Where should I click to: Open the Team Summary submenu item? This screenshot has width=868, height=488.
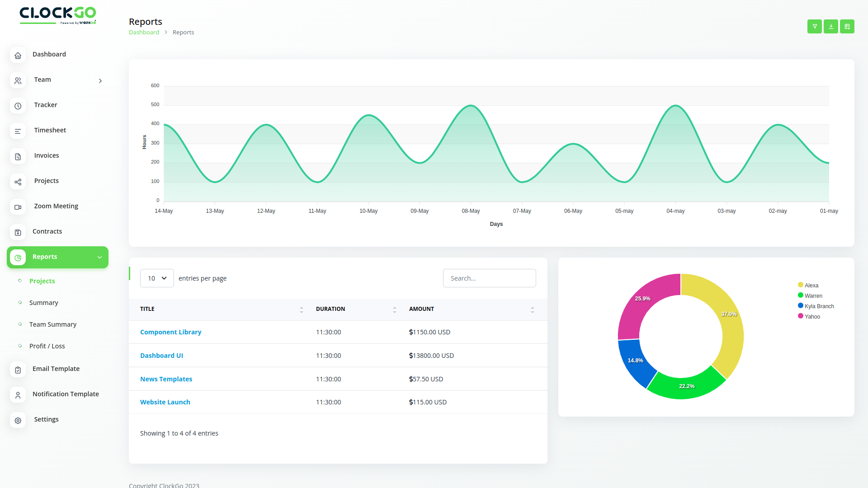click(53, 324)
